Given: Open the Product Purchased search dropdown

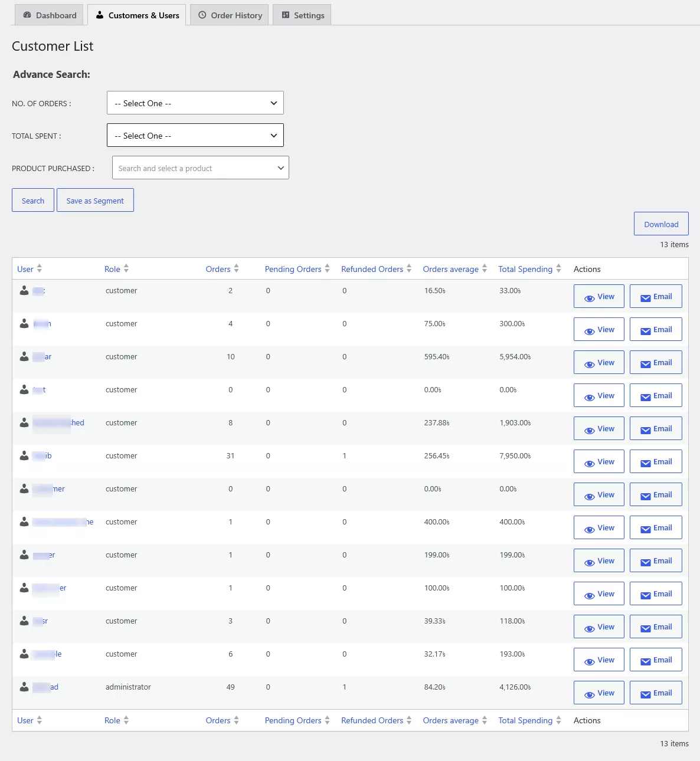Looking at the screenshot, I should pyautogui.click(x=201, y=168).
